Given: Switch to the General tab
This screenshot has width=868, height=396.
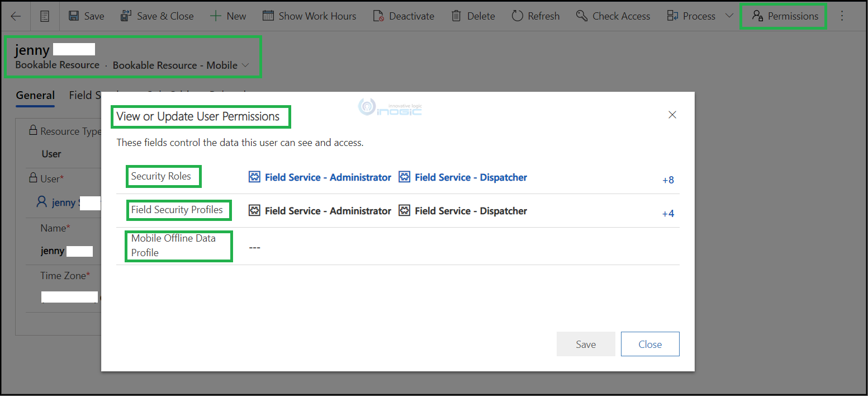Looking at the screenshot, I should (x=35, y=95).
